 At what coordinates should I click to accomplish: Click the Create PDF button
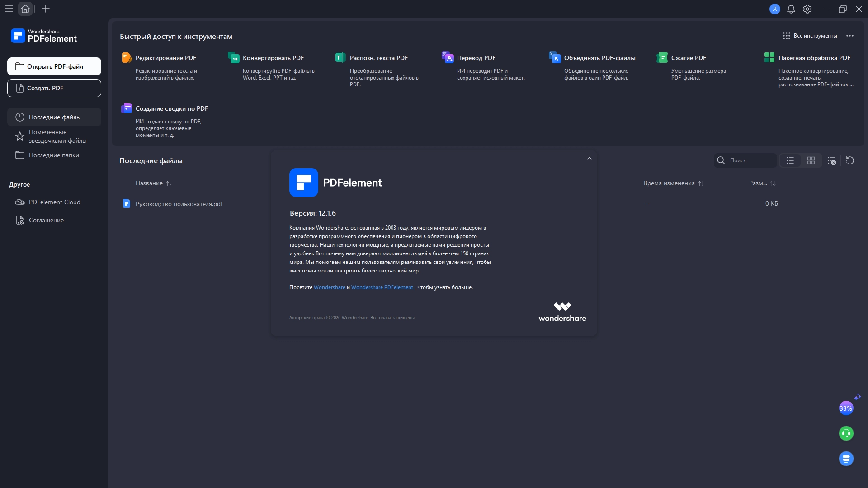(54, 88)
